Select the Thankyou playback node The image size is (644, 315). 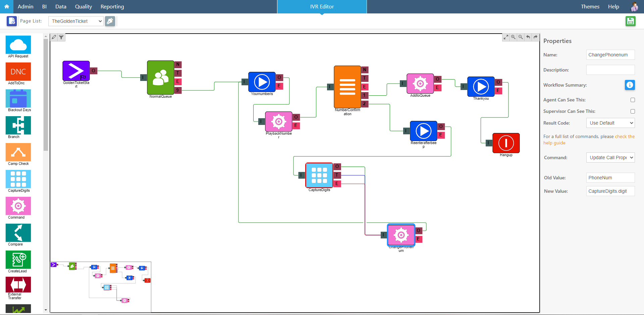(481, 87)
